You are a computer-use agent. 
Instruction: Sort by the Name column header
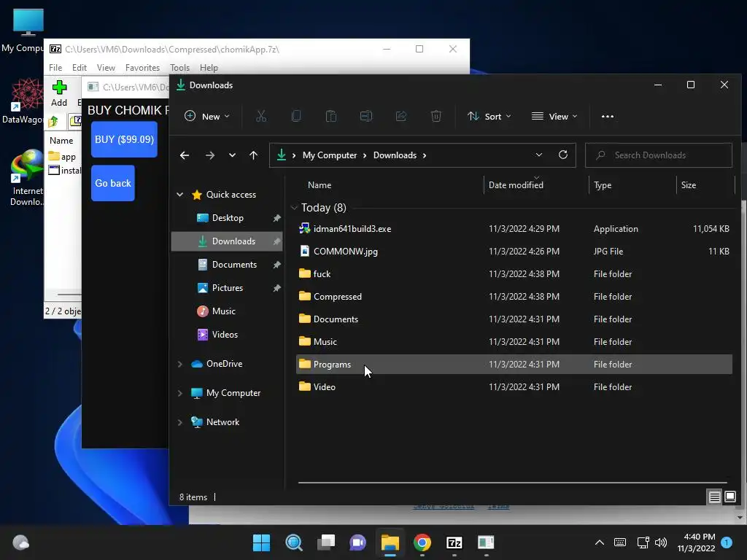pos(320,185)
